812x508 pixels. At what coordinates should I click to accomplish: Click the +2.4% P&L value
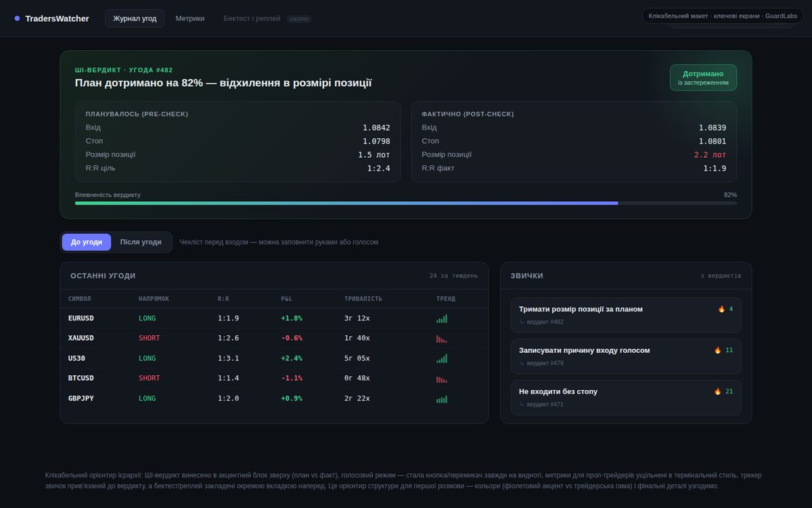(292, 358)
